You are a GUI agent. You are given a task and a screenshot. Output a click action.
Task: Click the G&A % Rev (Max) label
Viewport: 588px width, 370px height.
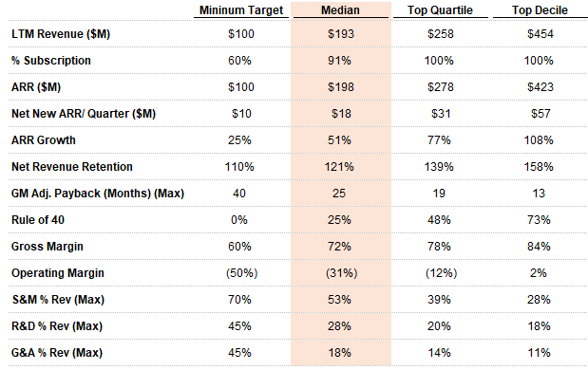57,353
